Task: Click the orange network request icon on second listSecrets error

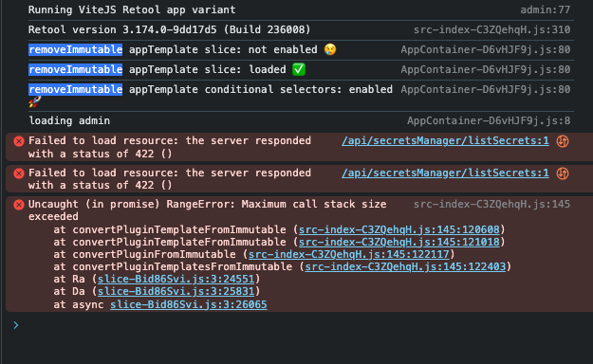Action: [563, 173]
